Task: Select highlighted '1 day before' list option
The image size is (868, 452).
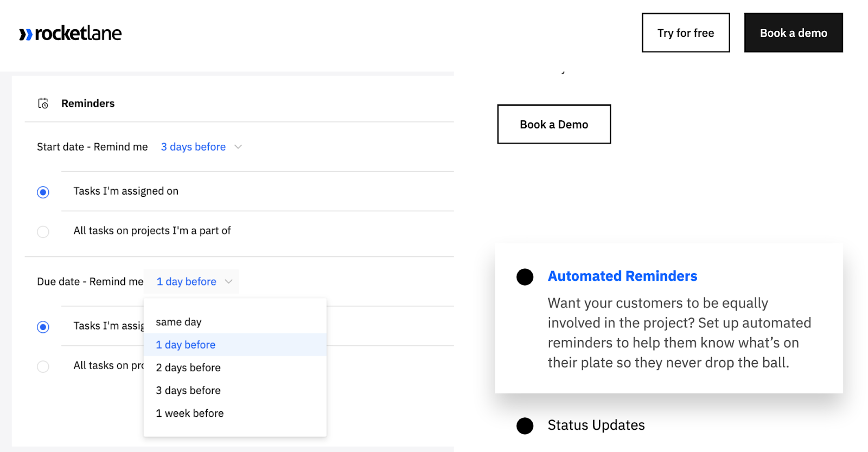Action: (186, 345)
